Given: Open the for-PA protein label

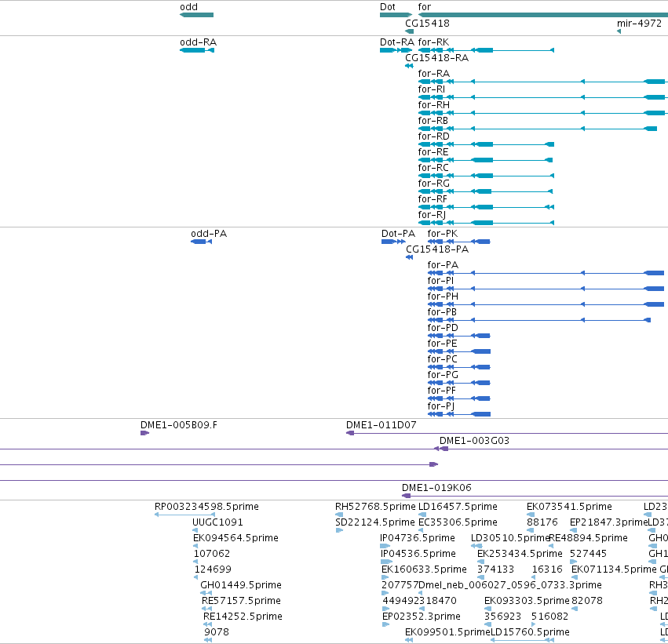Looking at the screenshot, I should click(443, 265).
